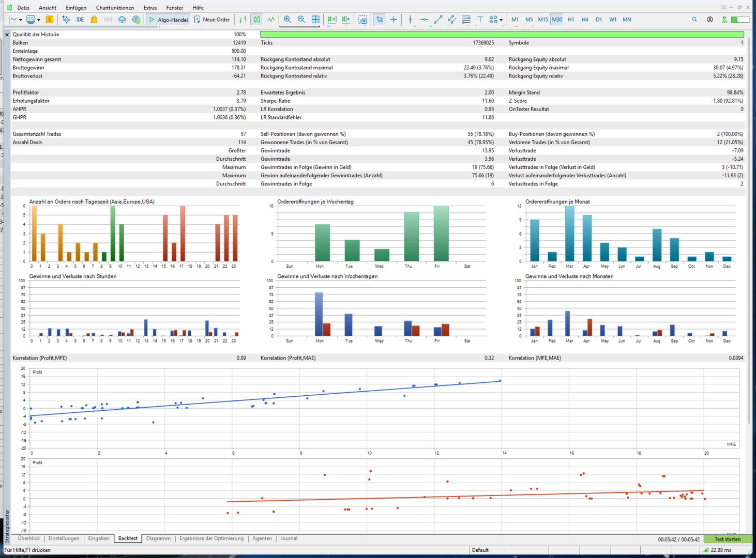Open the Chartfunktionen menu

click(x=115, y=8)
